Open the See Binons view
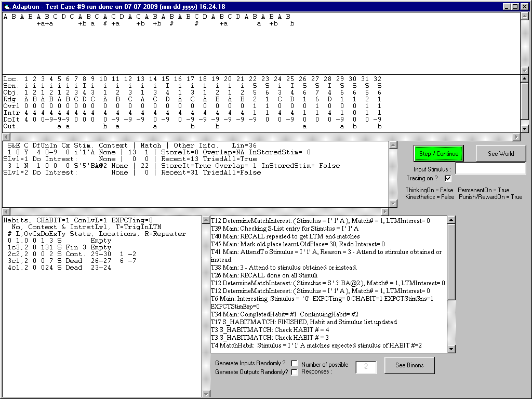 point(409,365)
